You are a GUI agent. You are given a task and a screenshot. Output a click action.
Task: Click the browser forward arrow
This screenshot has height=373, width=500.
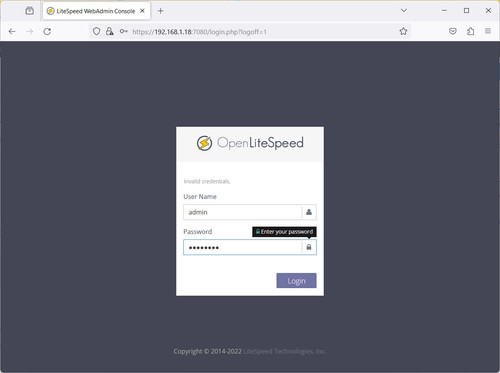[30, 31]
